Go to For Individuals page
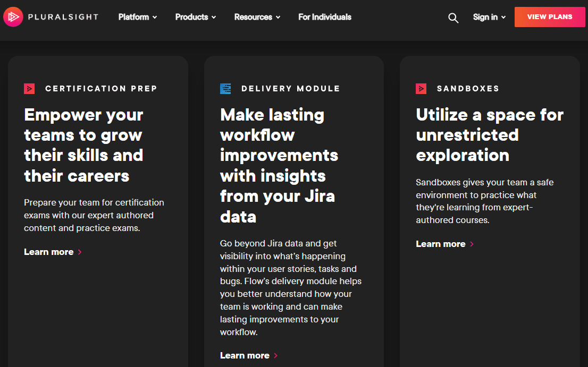Screen dimensions: 588x367 point(325,17)
